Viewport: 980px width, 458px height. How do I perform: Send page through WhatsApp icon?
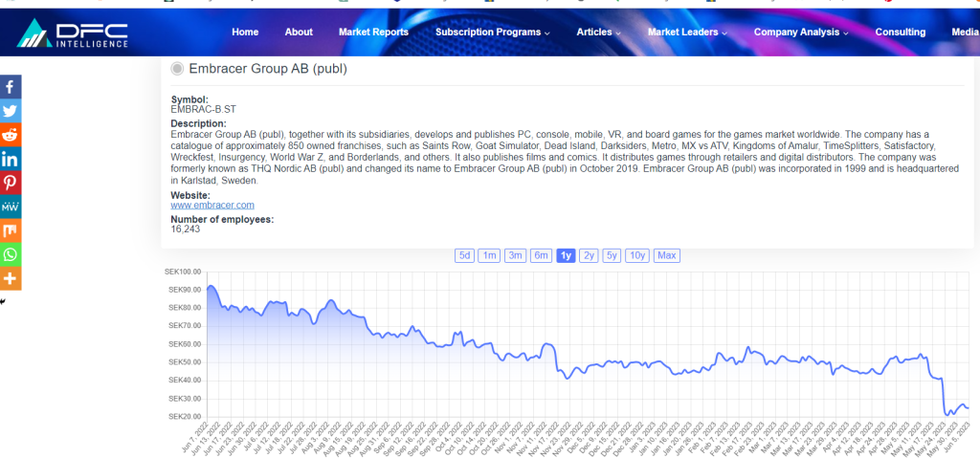pos(11,254)
